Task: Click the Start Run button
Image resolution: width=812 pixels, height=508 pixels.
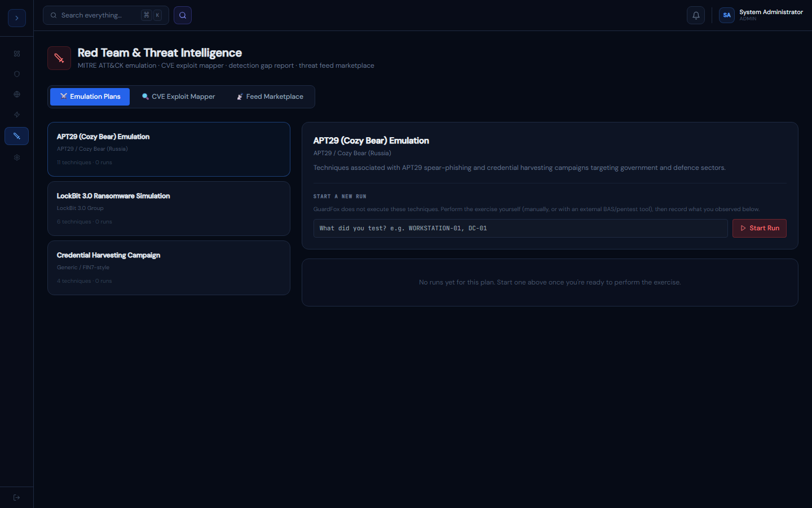Action: (x=760, y=228)
